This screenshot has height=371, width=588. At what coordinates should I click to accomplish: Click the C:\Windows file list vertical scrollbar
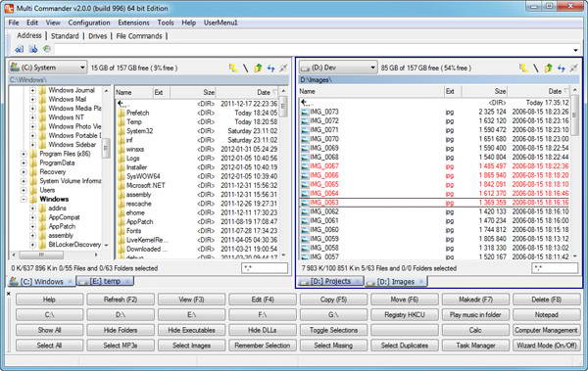pos(283,173)
